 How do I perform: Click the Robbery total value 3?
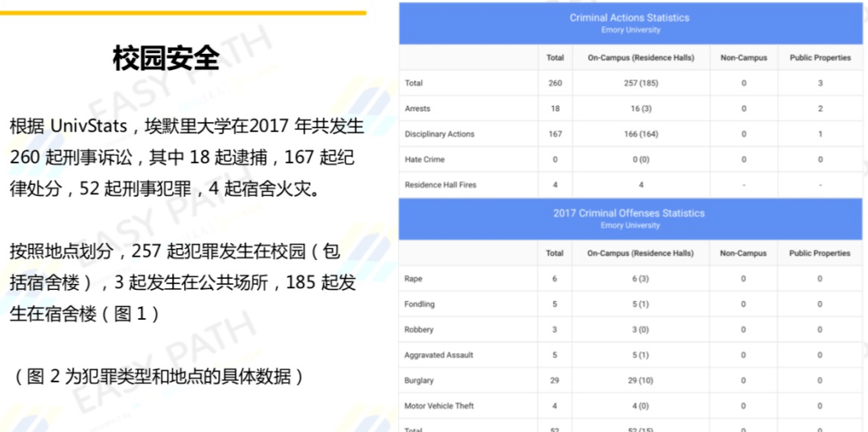point(555,329)
